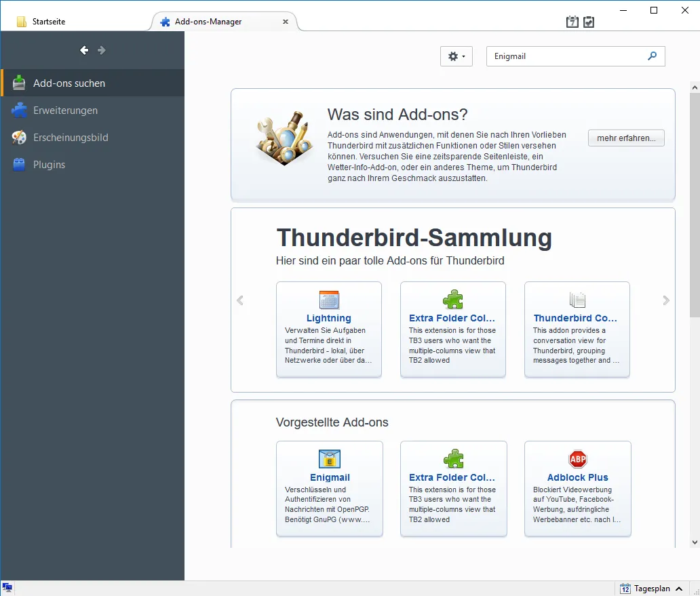Click the Erscheinungsbild palette icon
Image resolution: width=700 pixels, height=596 pixels.
click(19, 138)
